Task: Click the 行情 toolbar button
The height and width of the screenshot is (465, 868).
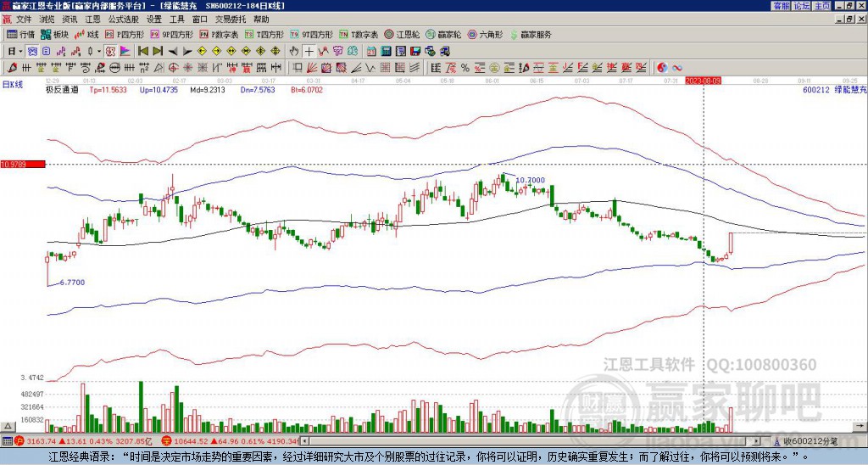Action: tap(21, 34)
